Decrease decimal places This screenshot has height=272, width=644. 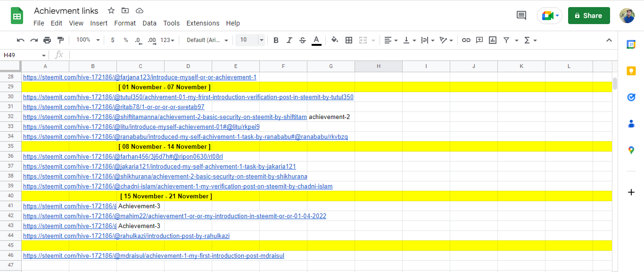pyautogui.click(x=138, y=40)
